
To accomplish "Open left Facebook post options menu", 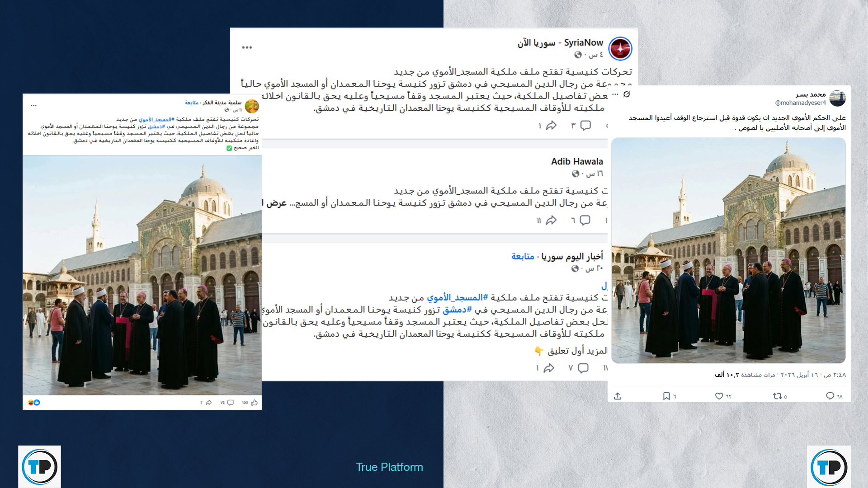I will tap(34, 105).
